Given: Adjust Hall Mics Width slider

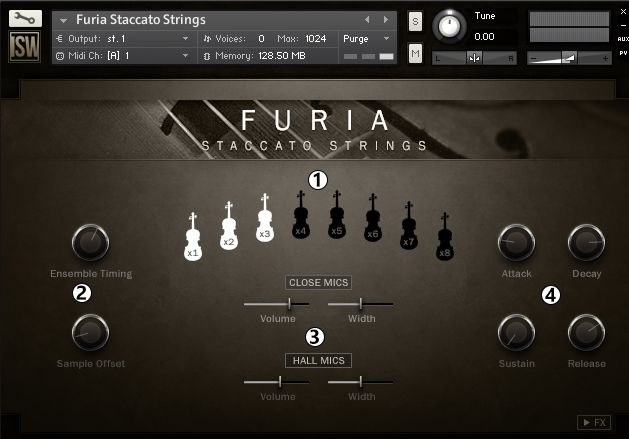Looking at the screenshot, I should [361, 382].
